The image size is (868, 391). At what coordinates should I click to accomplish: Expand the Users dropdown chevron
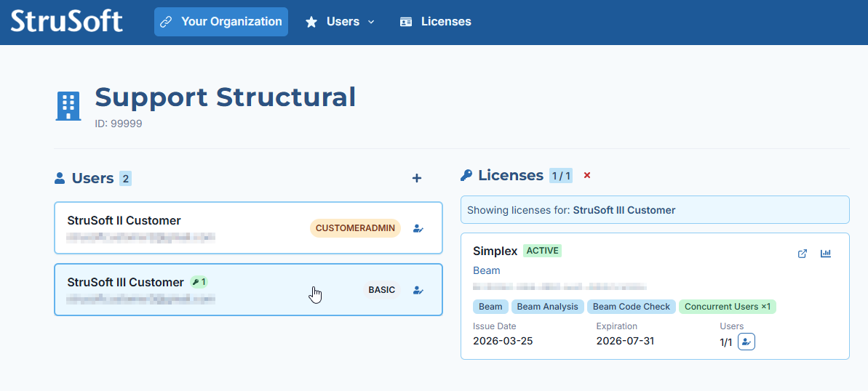372,22
